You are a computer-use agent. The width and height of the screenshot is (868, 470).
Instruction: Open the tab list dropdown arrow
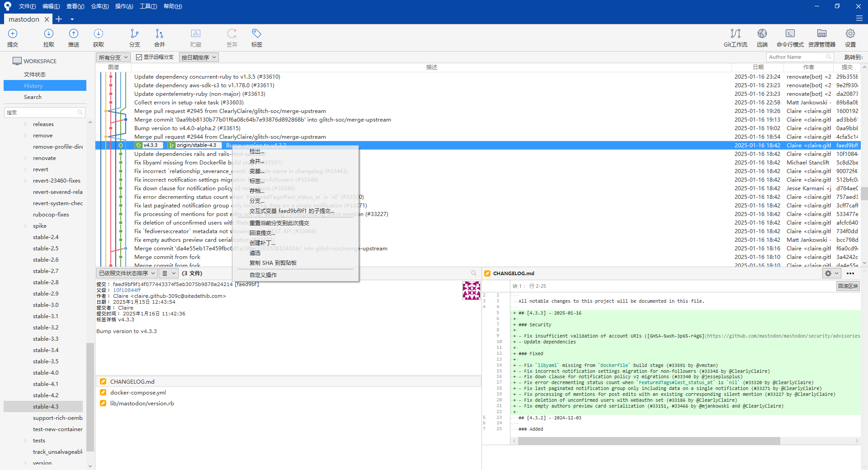(x=72, y=19)
